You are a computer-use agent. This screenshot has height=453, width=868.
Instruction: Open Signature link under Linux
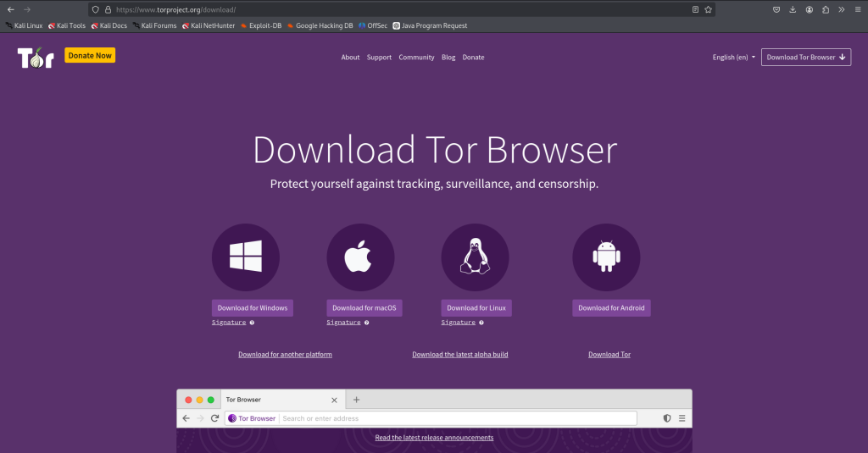[x=458, y=323]
